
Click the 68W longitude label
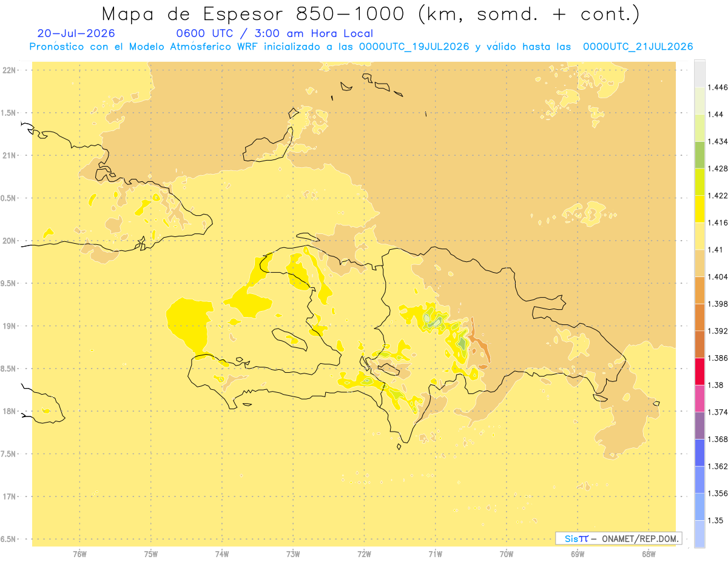click(x=649, y=554)
